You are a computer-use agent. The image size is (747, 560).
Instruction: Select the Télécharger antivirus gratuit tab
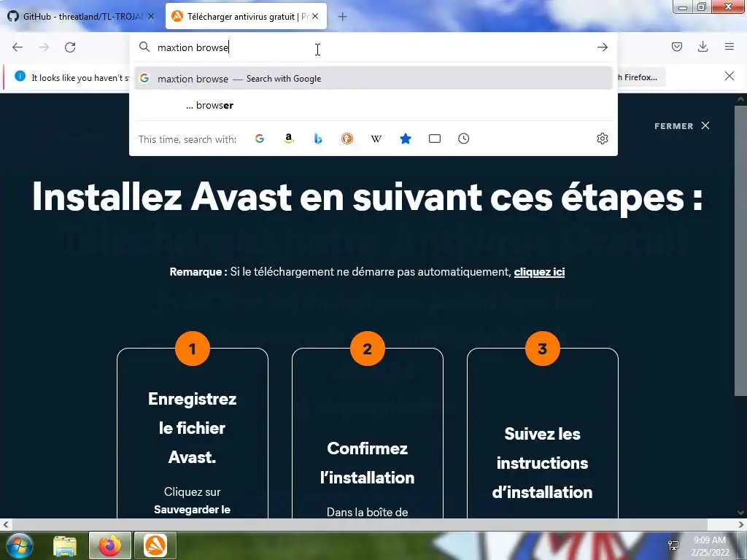click(x=246, y=16)
